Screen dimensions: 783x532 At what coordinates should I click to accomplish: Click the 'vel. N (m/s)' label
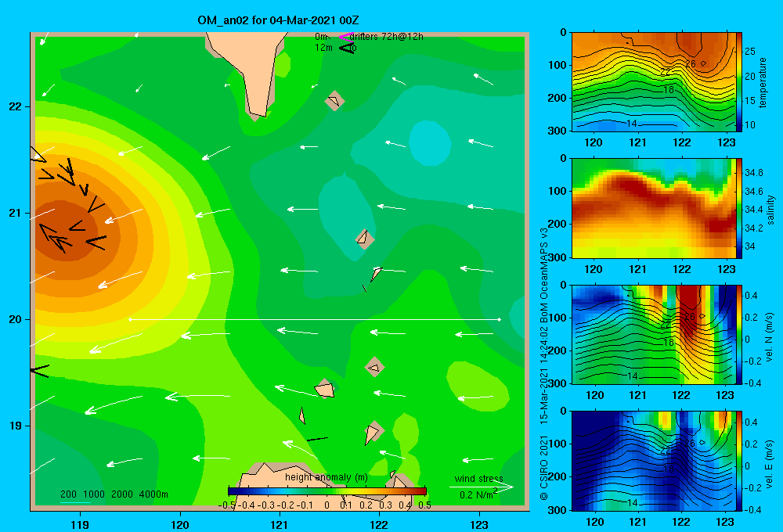point(770,337)
